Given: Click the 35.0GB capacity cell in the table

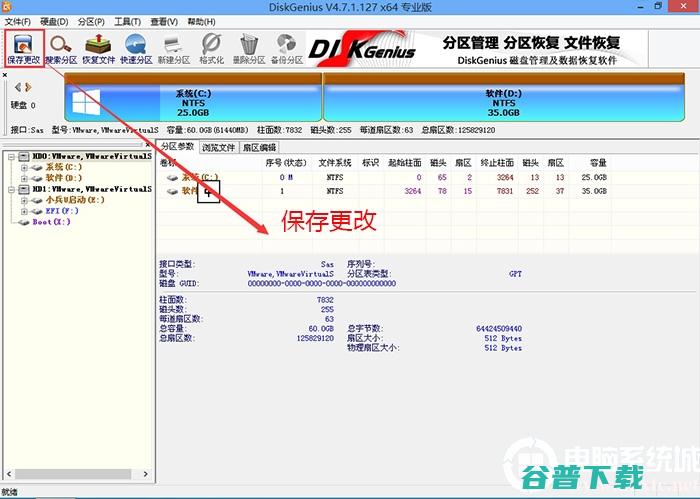Looking at the screenshot, I should (594, 191).
